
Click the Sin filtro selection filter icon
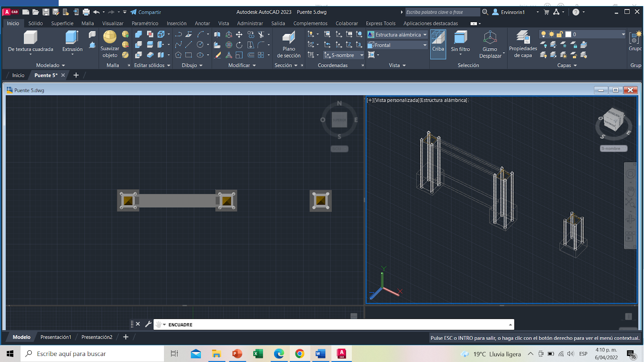[x=460, y=37]
